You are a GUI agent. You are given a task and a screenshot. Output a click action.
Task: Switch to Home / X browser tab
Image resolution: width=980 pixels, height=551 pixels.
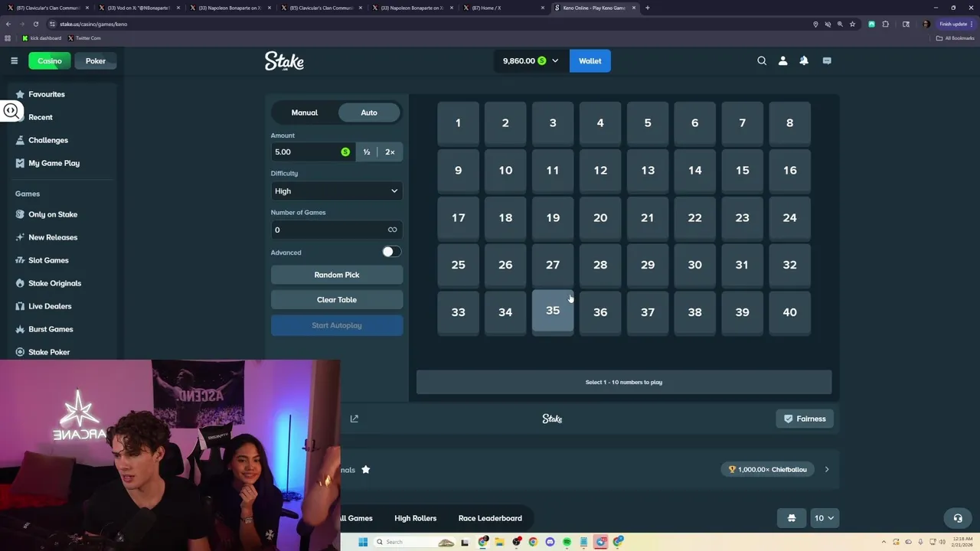tap(505, 8)
